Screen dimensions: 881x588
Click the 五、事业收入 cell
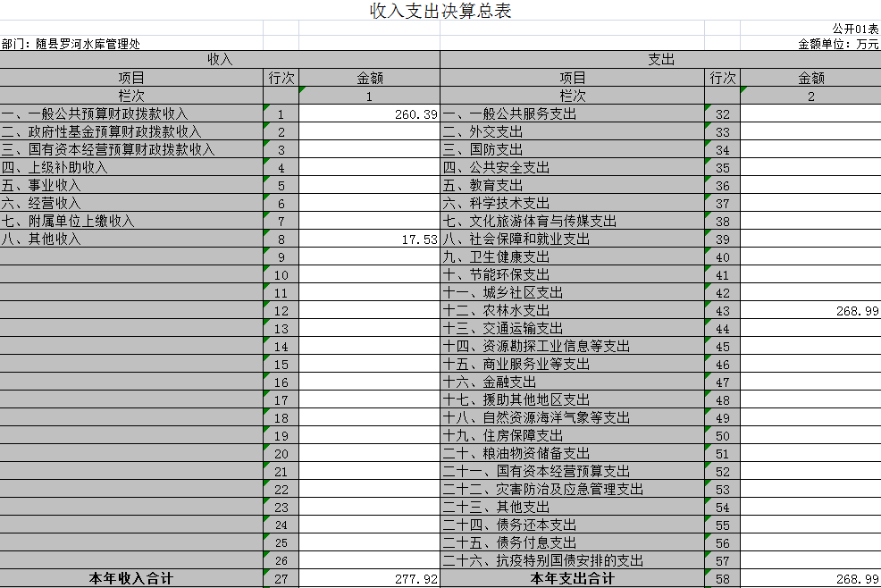tap(131, 186)
